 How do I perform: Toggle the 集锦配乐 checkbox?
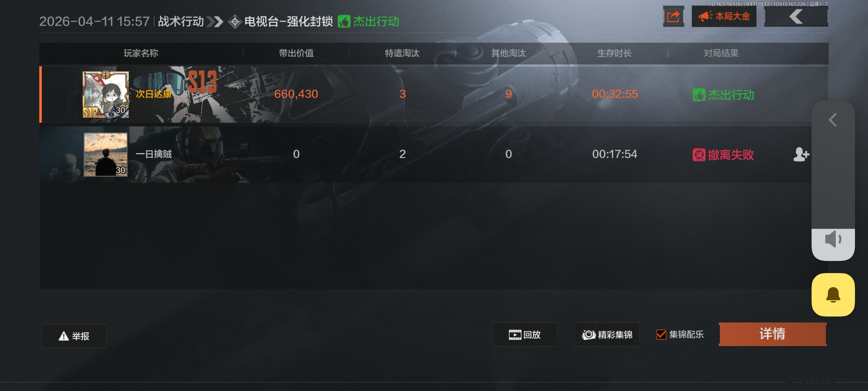661,334
